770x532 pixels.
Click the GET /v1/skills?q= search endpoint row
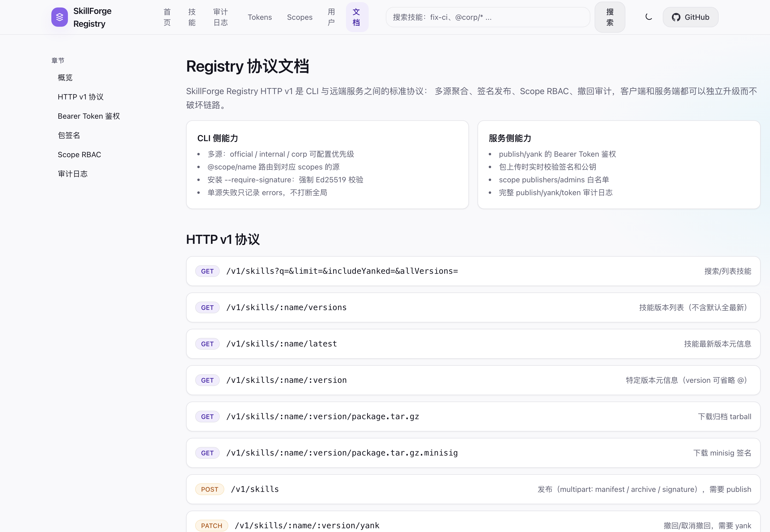coord(473,271)
